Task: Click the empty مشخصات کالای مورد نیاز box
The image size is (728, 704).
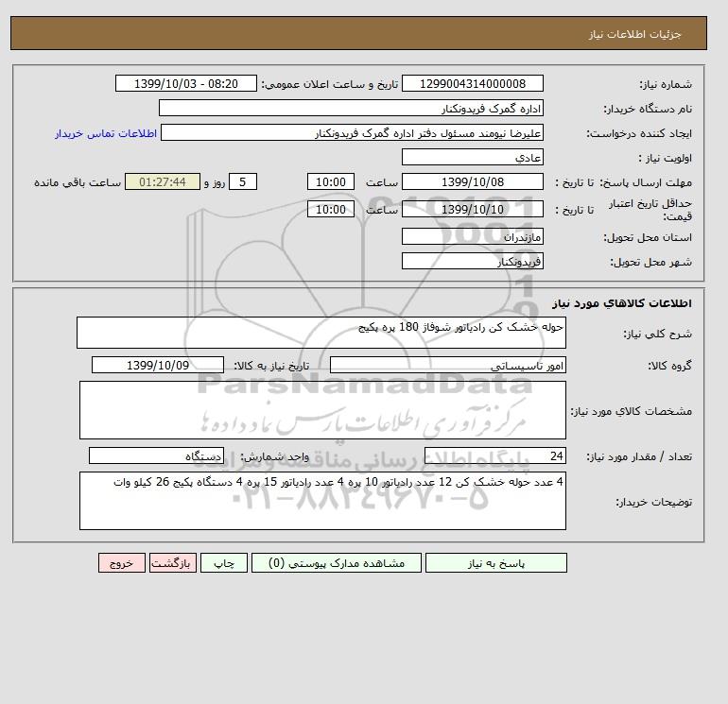Action: (x=322, y=410)
